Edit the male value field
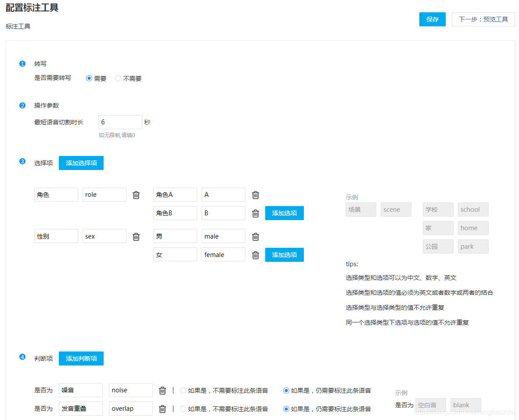The image size is (519, 420). point(223,236)
